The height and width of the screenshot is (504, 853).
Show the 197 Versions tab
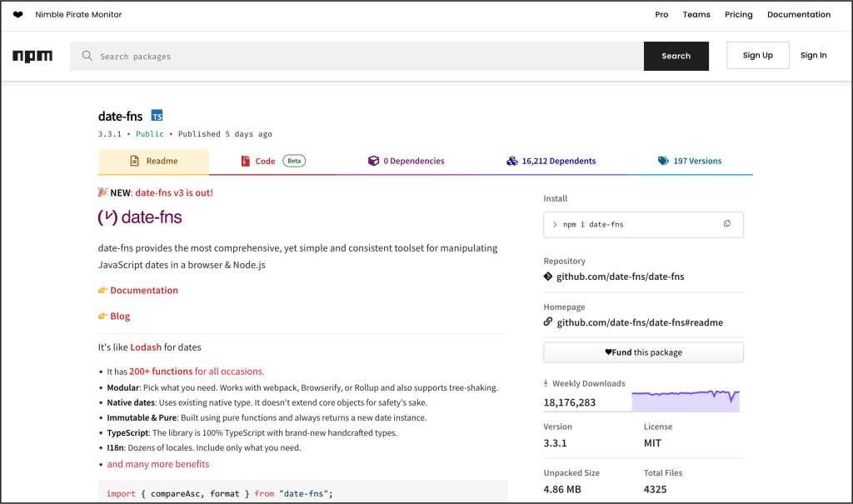pyautogui.click(x=690, y=161)
